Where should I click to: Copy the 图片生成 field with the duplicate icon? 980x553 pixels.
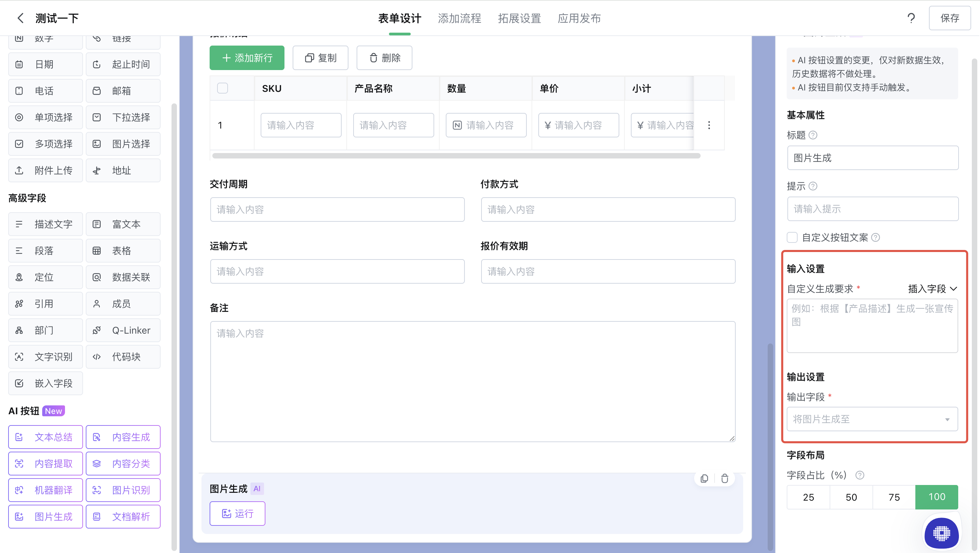tap(704, 479)
